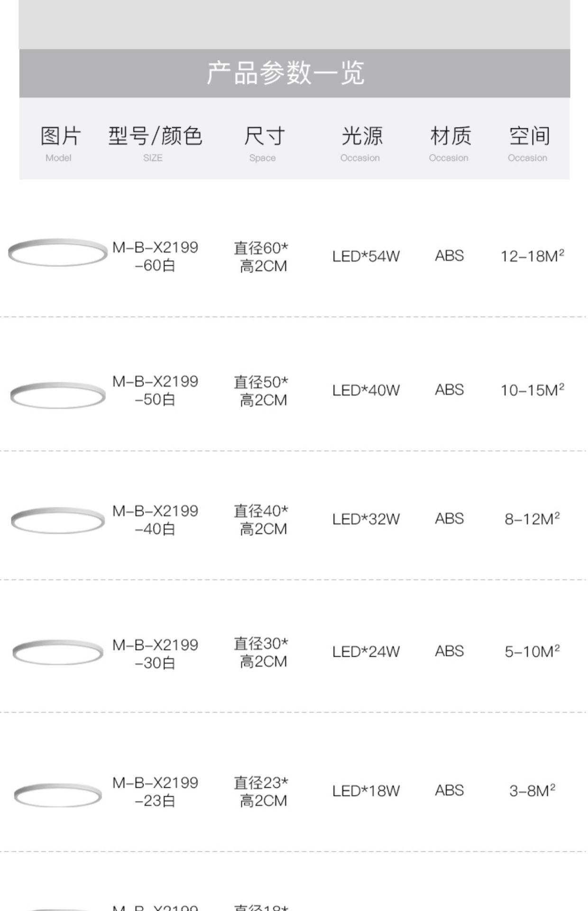Click the 空间 column header
This screenshot has height=911, width=588.
point(529,143)
